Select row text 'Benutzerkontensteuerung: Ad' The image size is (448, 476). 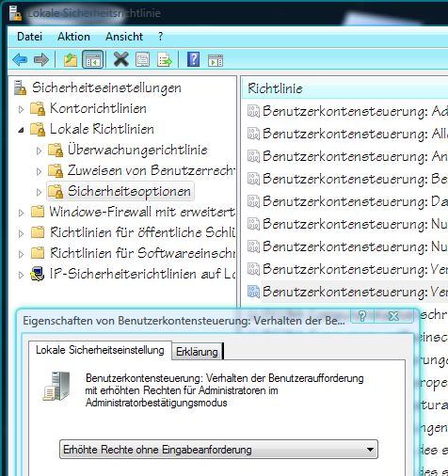pyautogui.click(x=355, y=111)
